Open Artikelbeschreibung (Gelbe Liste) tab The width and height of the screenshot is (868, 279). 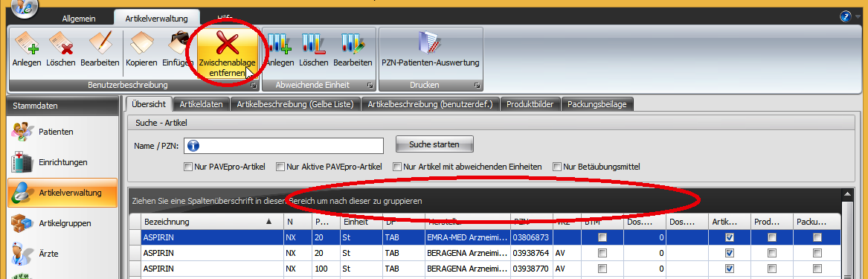(295, 104)
